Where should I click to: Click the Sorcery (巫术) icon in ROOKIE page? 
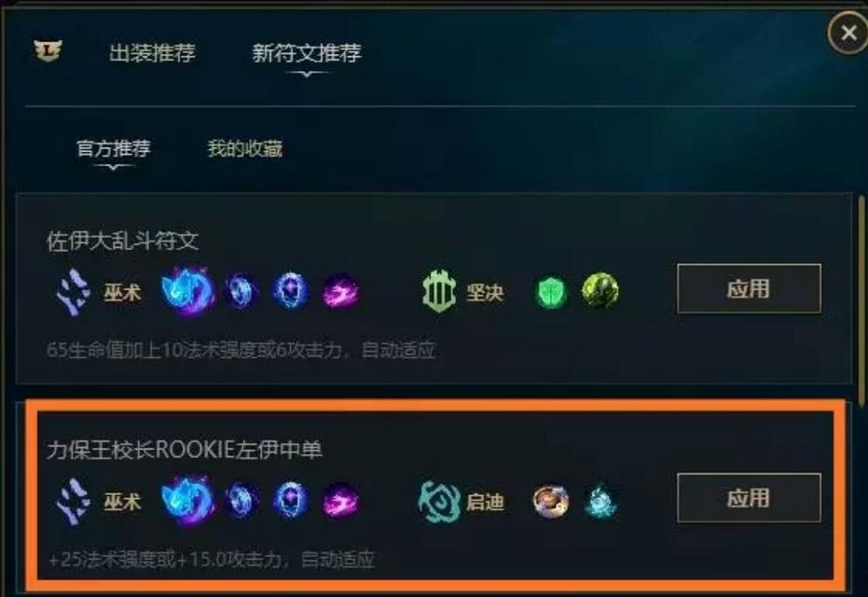[x=74, y=502]
